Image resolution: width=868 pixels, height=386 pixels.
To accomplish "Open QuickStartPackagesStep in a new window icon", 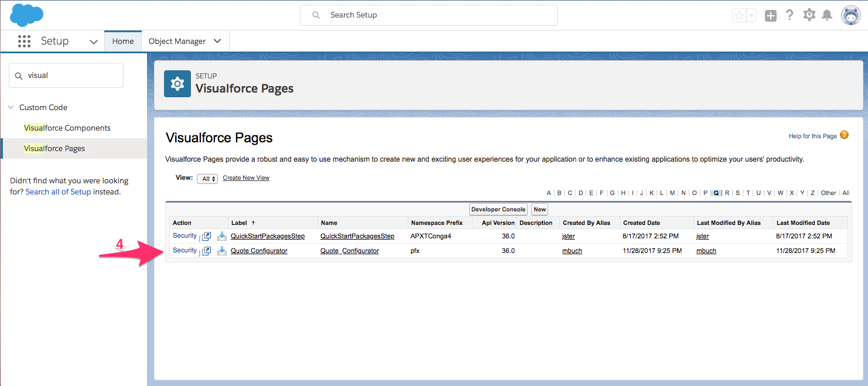I will click(206, 235).
